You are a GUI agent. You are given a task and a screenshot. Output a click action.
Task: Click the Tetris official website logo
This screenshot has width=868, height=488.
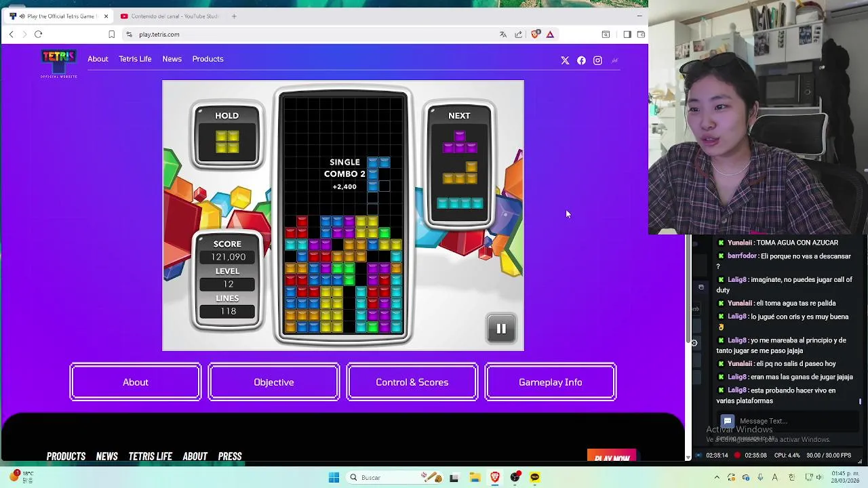point(59,64)
